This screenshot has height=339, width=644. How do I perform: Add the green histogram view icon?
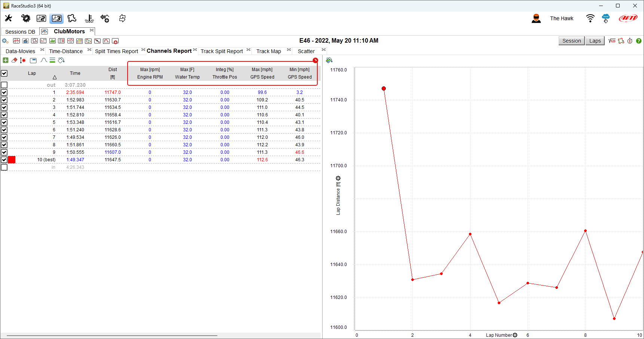(x=52, y=41)
